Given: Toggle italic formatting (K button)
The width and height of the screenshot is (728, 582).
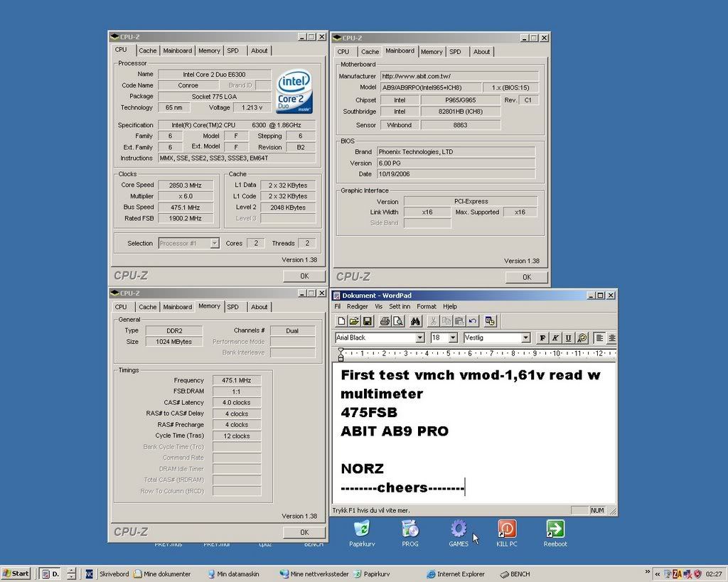Looking at the screenshot, I should (555, 338).
